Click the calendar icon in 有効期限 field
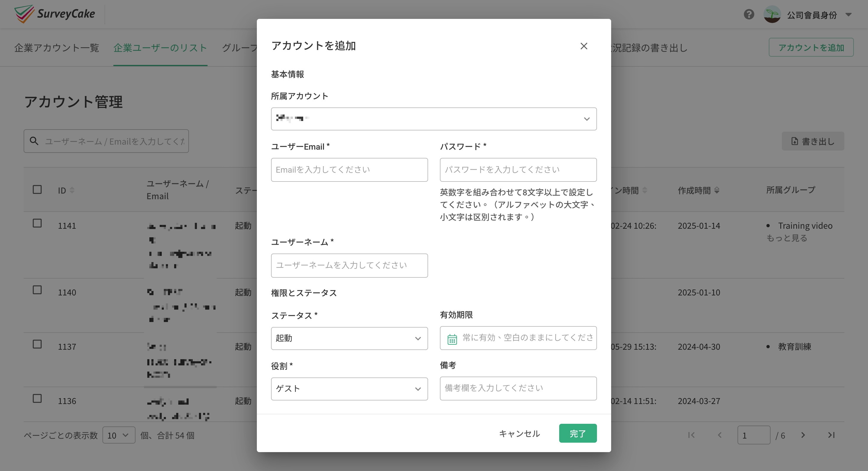The width and height of the screenshot is (868, 471). click(x=452, y=339)
